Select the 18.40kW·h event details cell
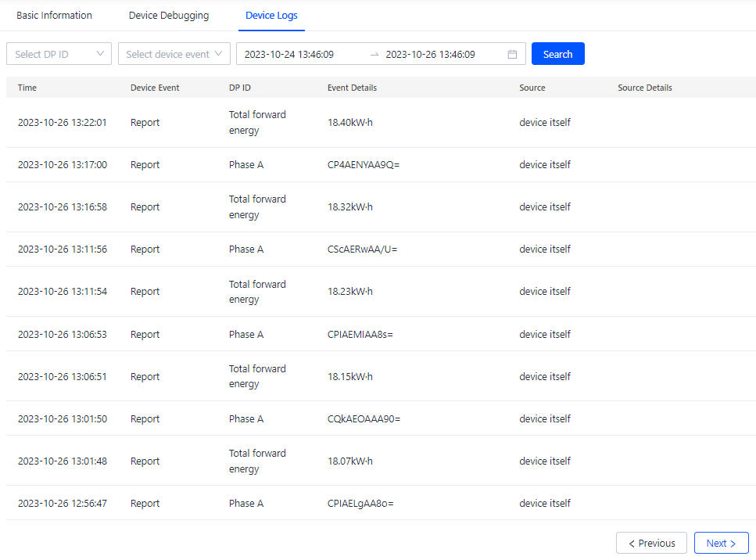The width and height of the screenshot is (756, 560). tap(350, 123)
